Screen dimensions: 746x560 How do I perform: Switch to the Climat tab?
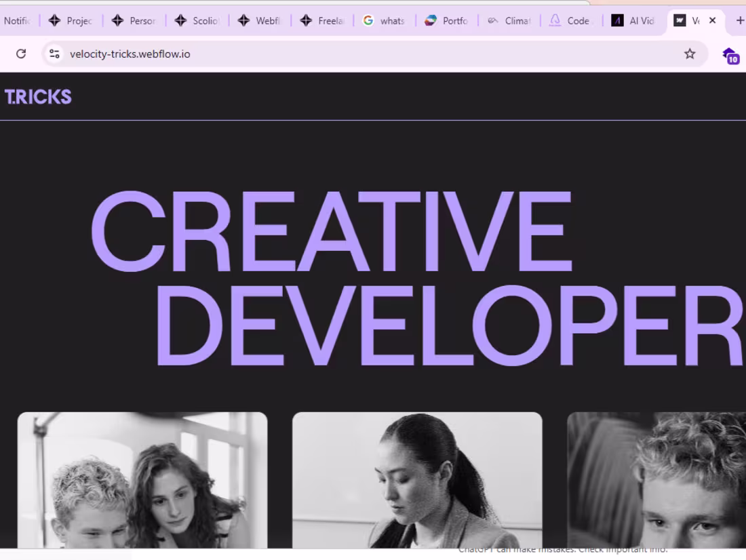[509, 21]
